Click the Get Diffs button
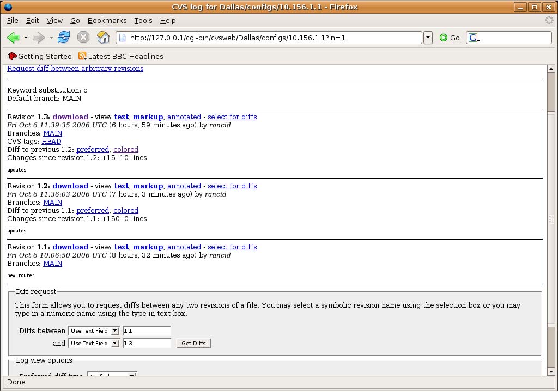This screenshot has width=558, height=392. 193,343
